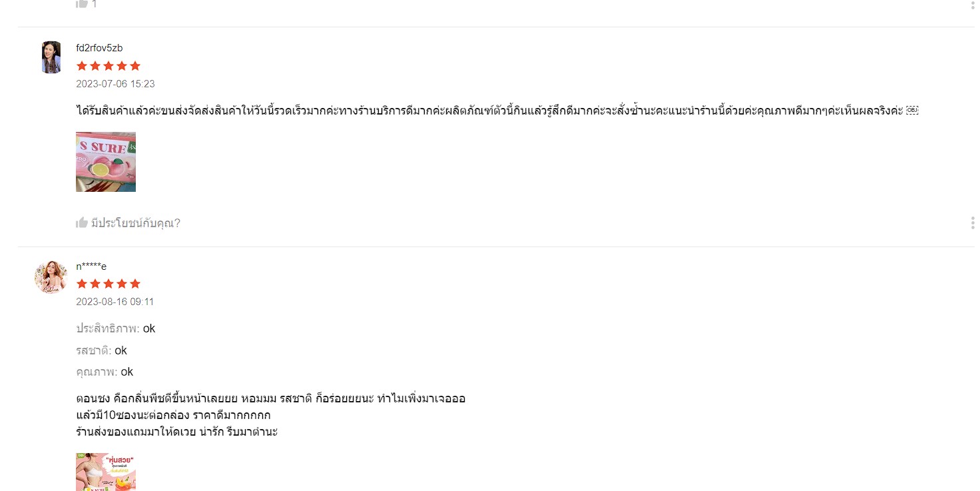Open the three-dot menu on fd2rfov5zb's review
The image size is (980, 491).
(973, 223)
